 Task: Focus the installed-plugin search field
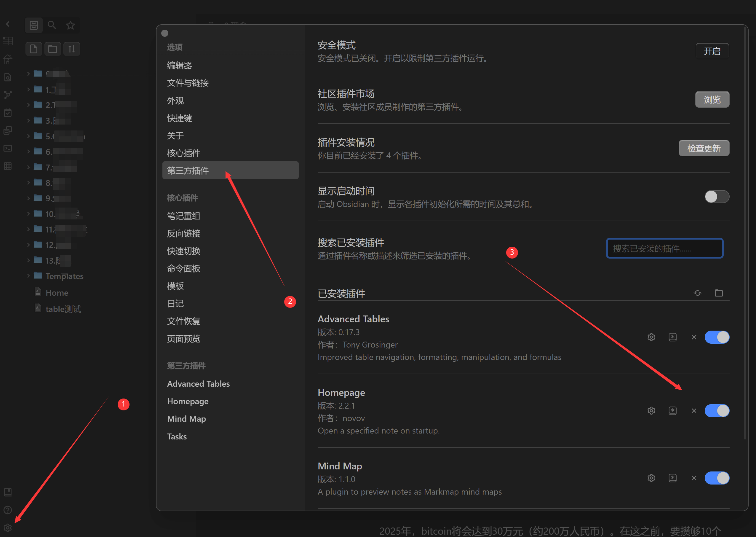664,248
